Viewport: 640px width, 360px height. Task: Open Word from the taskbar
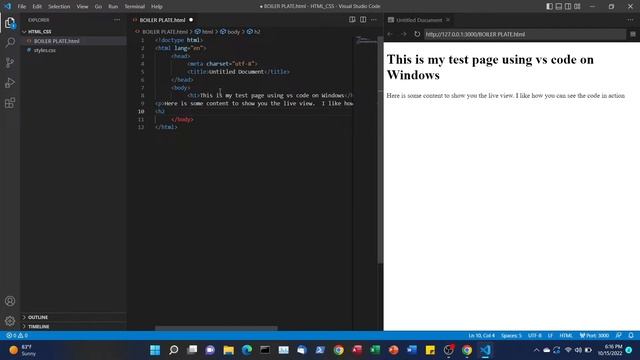412,350
